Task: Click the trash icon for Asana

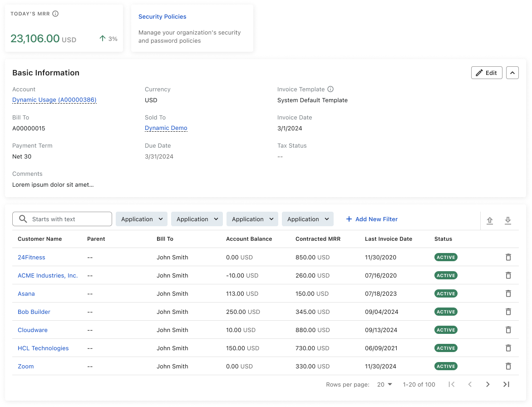Action: click(508, 293)
